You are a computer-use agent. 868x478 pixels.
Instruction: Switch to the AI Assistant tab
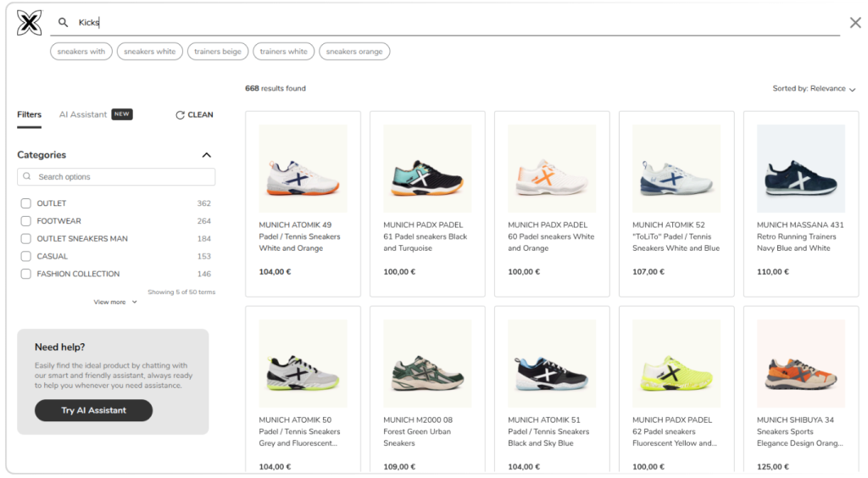83,114
